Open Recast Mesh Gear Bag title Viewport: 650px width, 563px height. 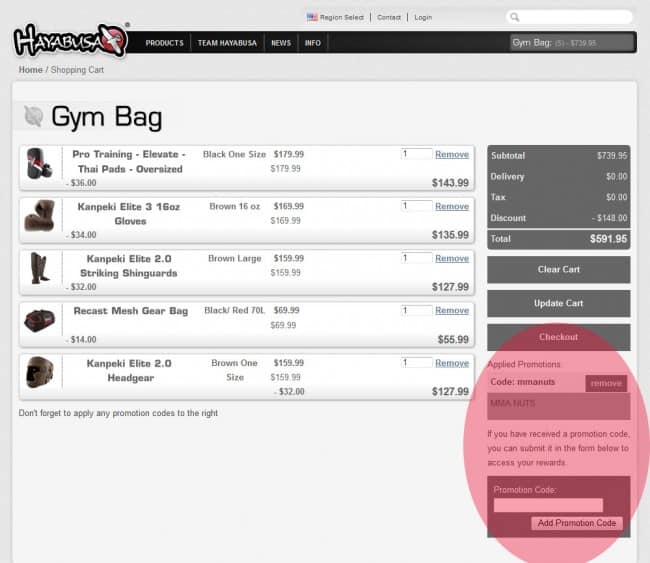pos(131,311)
